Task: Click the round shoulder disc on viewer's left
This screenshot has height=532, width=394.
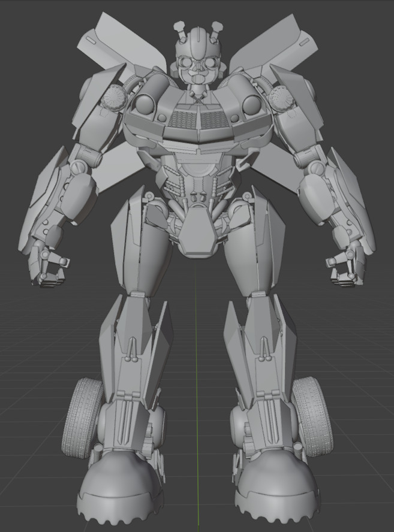Action: tap(113, 96)
